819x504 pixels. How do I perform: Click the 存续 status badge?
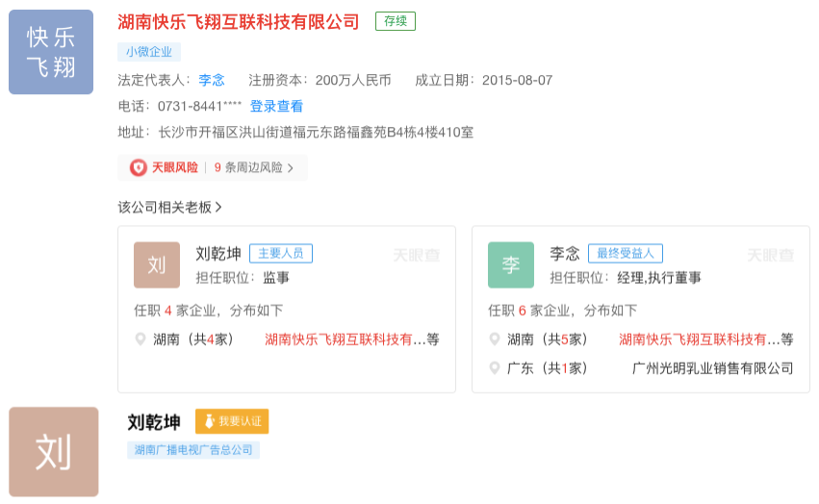pos(396,21)
